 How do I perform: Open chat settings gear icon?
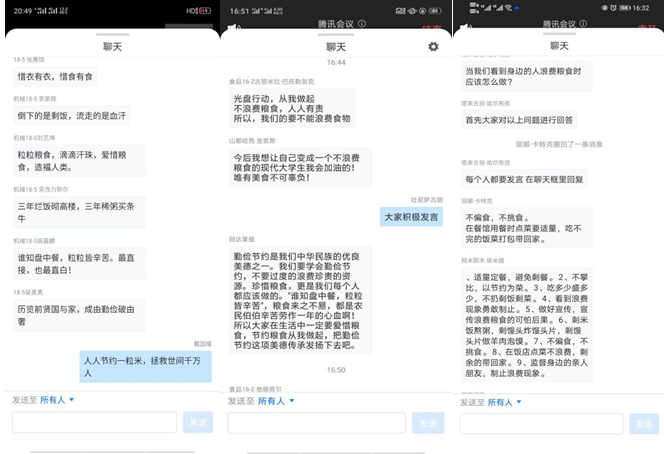tap(433, 47)
